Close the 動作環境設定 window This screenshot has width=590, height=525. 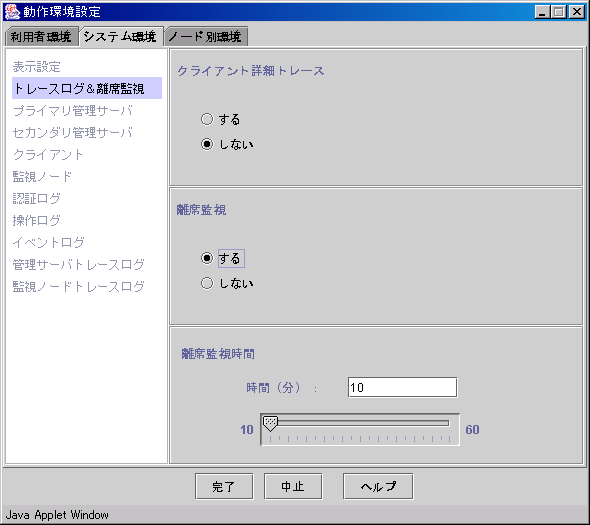tap(577, 12)
